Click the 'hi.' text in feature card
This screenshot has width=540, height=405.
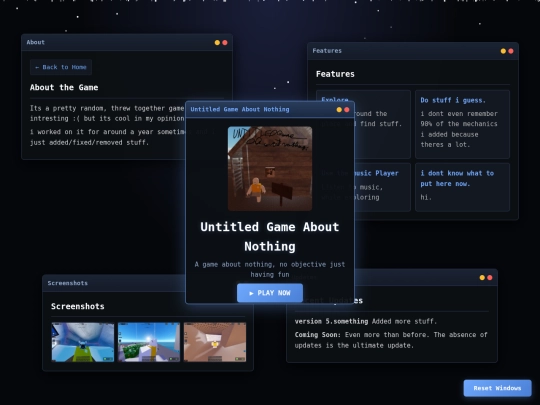pyautogui.click(x=426, y=197)
